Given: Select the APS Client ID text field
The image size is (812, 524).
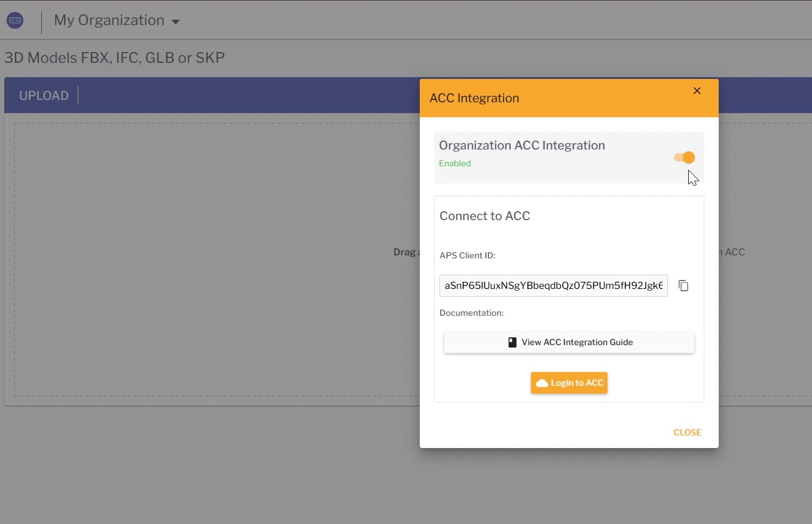Looking at the screenshot, I should point(554,286).
